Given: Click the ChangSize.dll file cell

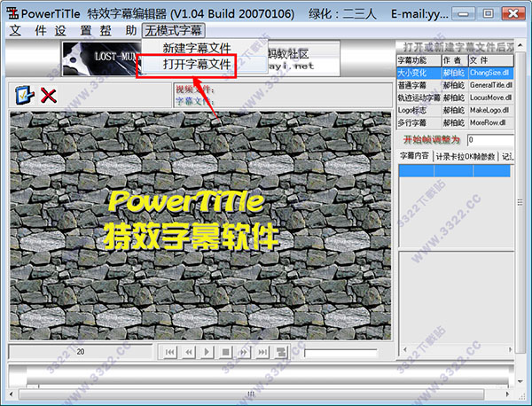Looking at the screenshot, I should pyautogui.click(x=490, y=73).
